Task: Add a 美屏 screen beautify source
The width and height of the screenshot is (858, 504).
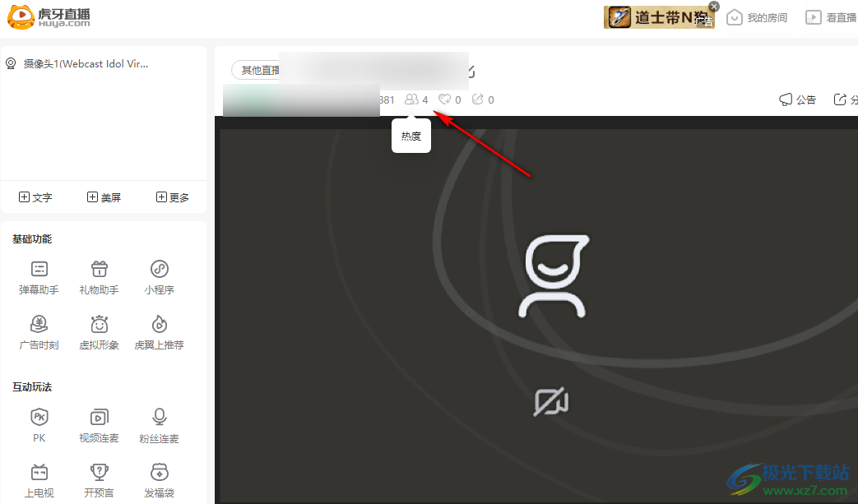Action: [104, 197]
